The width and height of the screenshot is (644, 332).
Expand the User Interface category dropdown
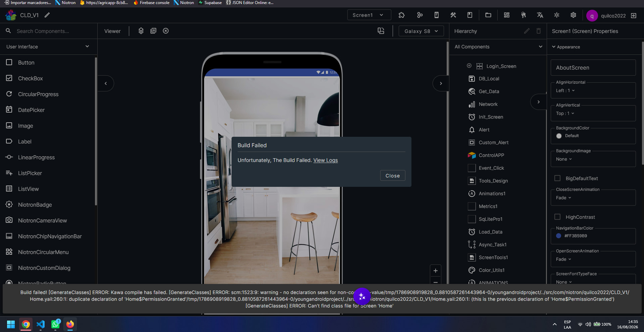click(x=49, y=47)
